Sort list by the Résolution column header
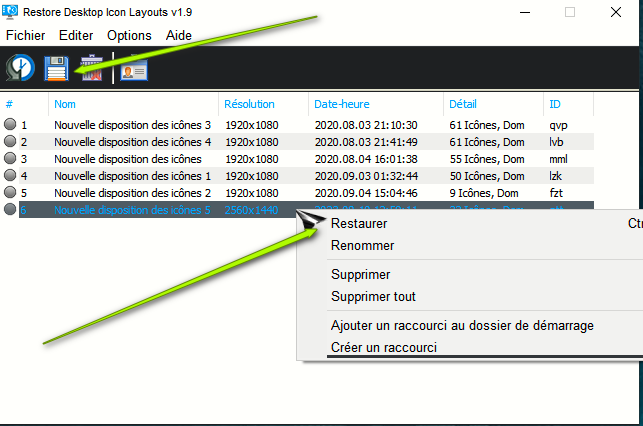Image resolution: width=643 pixels, height=426 pixels. tap(250, 104)
